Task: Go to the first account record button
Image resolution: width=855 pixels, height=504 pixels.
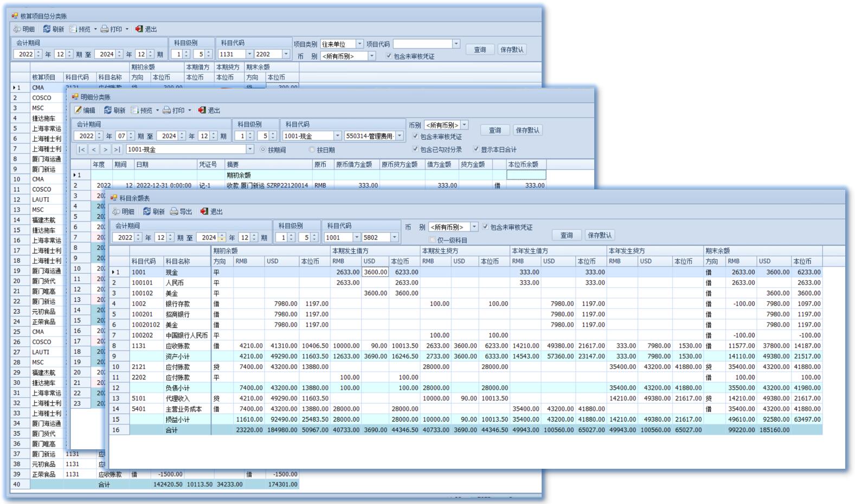Action: [81, 150]
